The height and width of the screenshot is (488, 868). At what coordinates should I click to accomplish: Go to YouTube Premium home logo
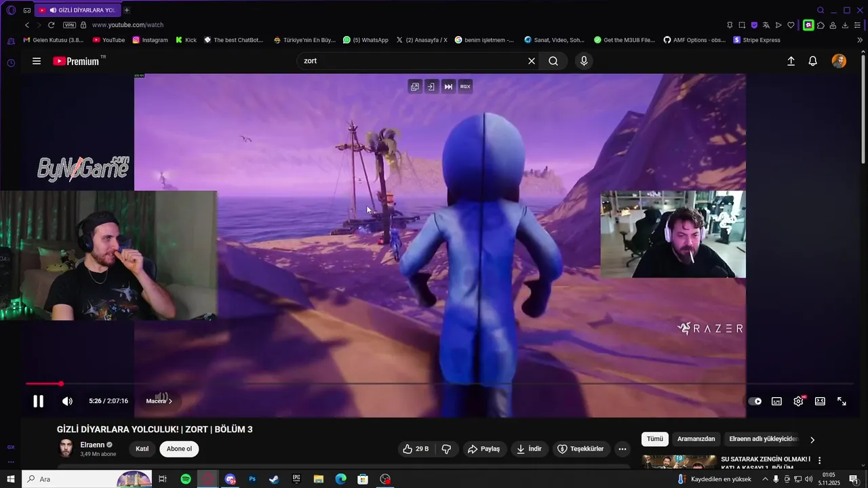pos(76,61)
